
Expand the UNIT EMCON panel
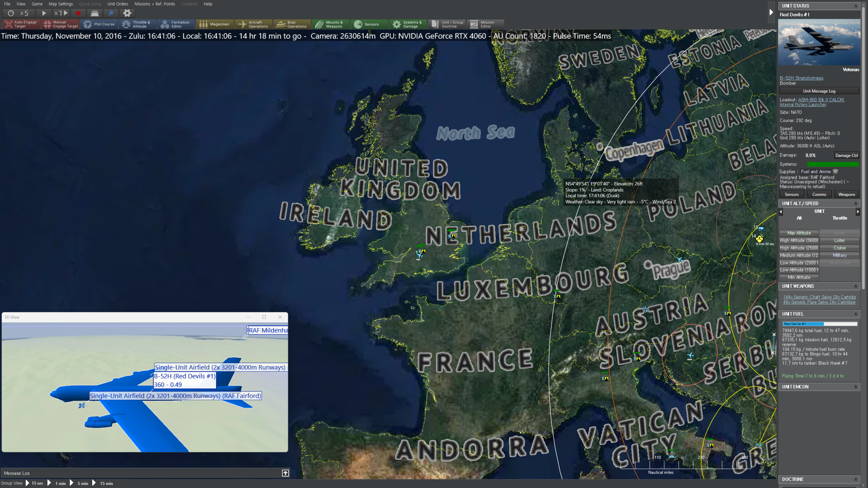(856, 387)
